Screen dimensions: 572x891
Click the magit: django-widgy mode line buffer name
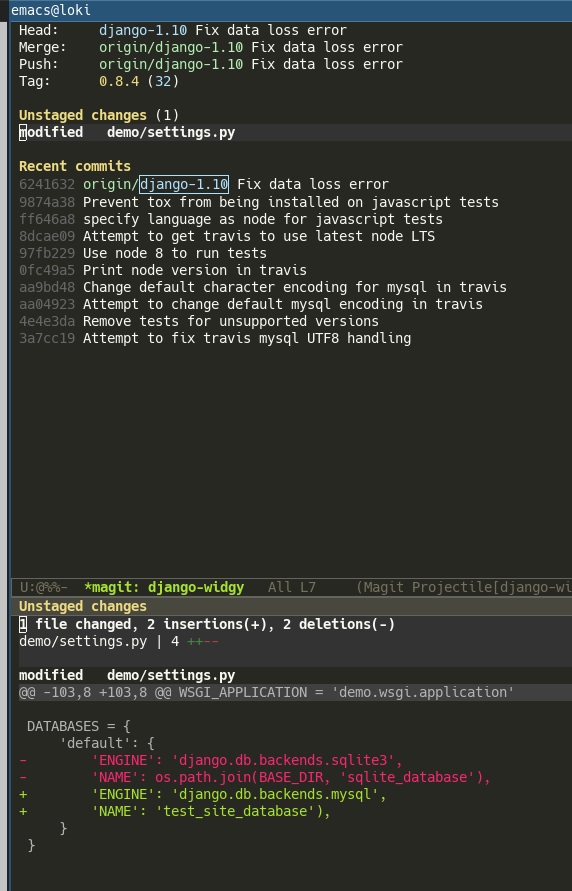(x=164, y=587)
